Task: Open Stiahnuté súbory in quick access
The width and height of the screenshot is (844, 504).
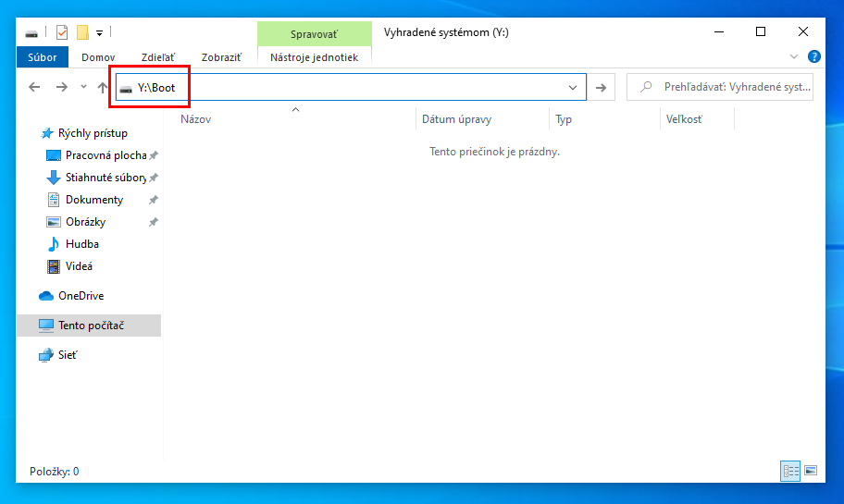Action: coord(105,178)
